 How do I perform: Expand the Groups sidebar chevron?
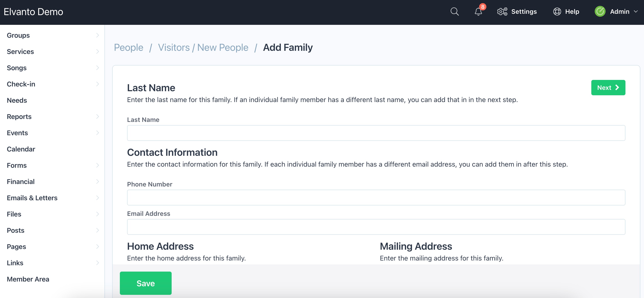(x=97, y=35)
